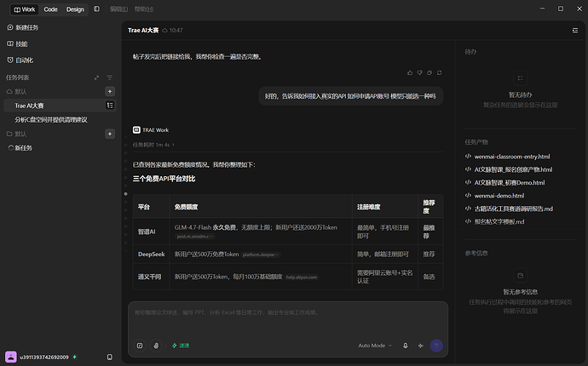
Task: Open AI文脉智课_初赛Demo.html artifact
Action: (x=504, y=182)
